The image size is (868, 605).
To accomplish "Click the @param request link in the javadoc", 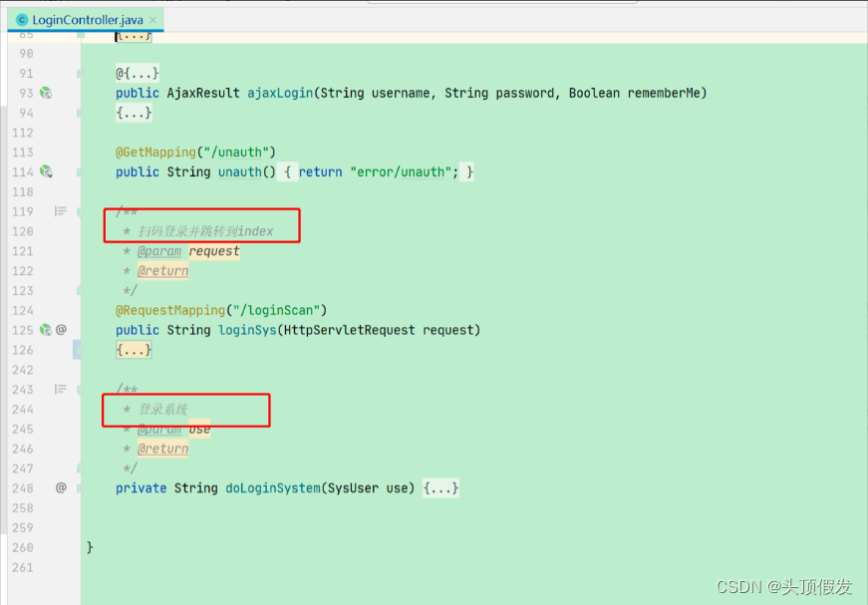I will coord(160,250).
